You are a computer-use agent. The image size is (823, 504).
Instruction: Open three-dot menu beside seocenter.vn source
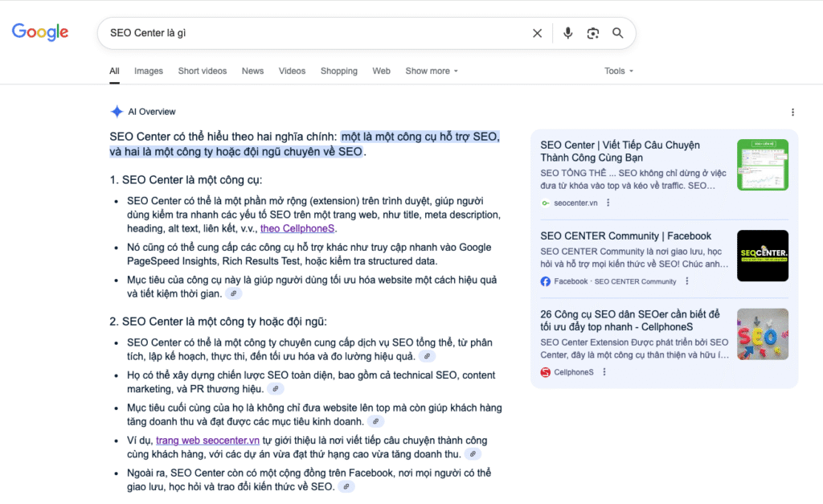tap(608, 203)
